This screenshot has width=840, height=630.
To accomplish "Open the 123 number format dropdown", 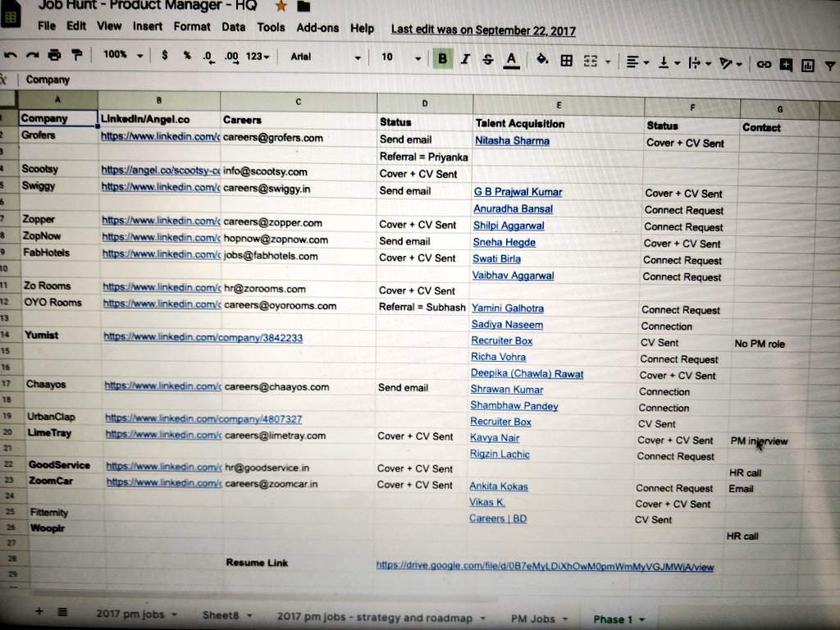I will (x=257, y=56).
